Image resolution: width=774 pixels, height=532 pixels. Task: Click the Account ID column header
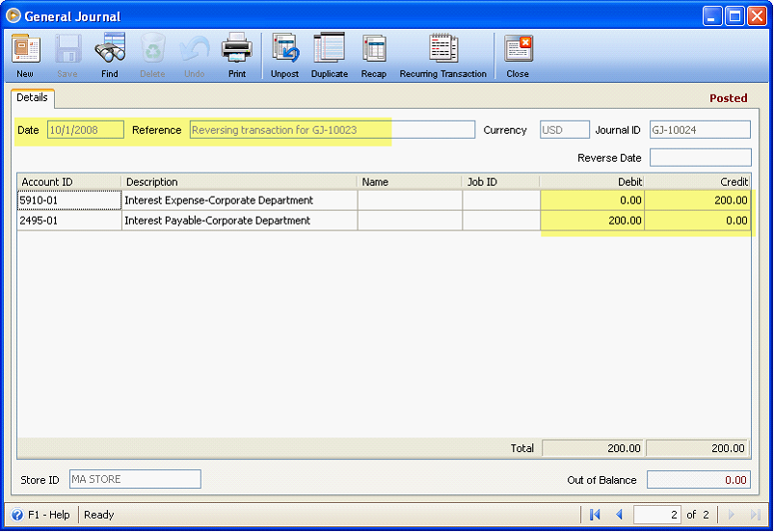click(x=69, y=181)
